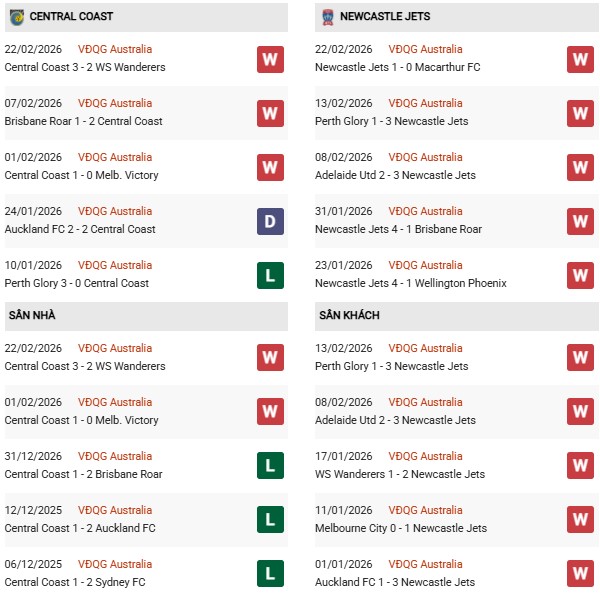
Task: Click the Central Coast team logo
Action: coord(17,17)
